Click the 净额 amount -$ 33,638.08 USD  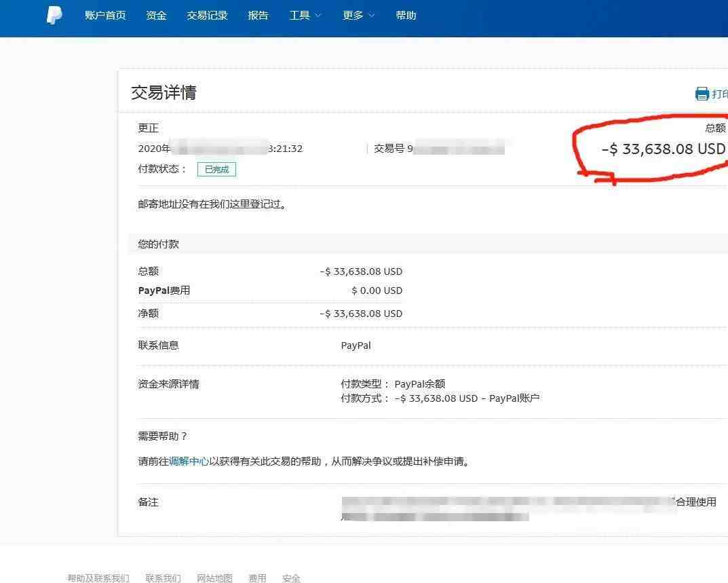[x=361, y=314]
